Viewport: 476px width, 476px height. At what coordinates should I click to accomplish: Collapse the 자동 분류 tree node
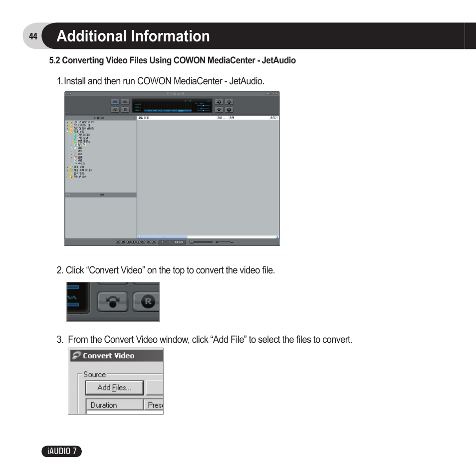(x=67, y=132)
